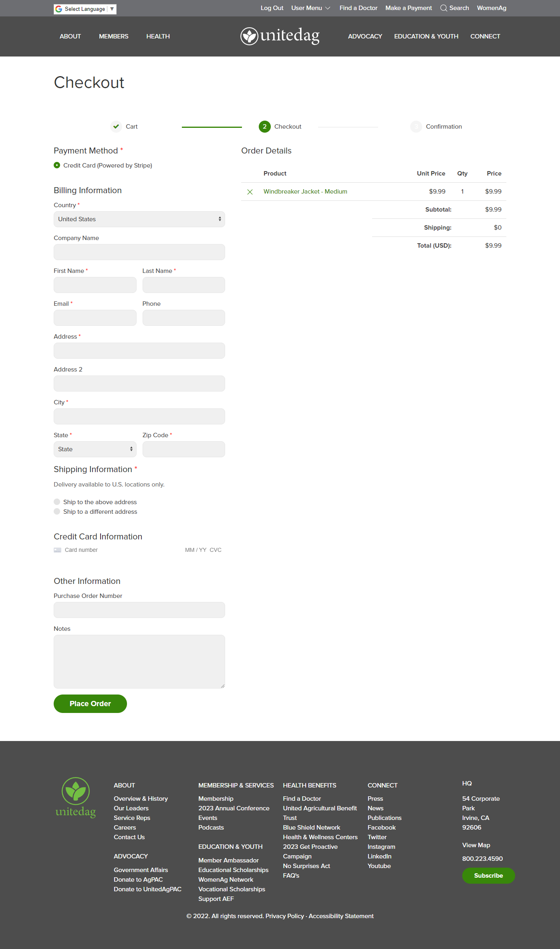Screen dimensions: 560x949
Task: Click the search magnifier icon
Action: pos(443,8)
